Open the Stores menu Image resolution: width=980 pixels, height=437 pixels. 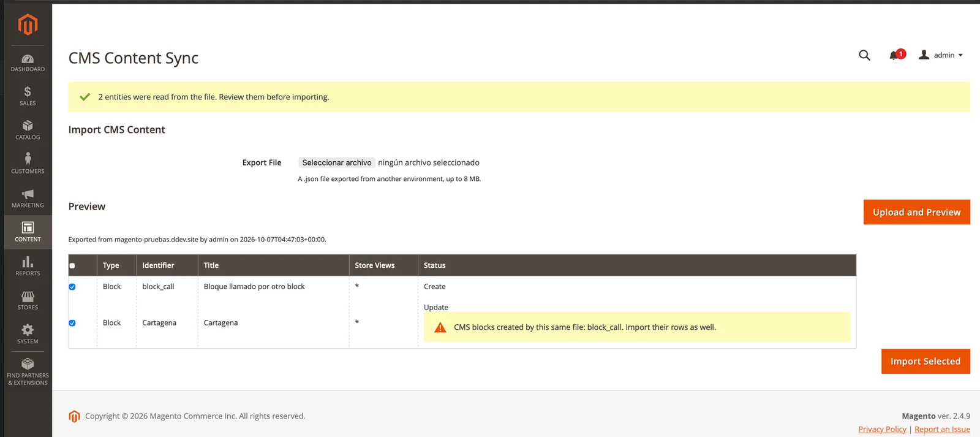(28, 300)
